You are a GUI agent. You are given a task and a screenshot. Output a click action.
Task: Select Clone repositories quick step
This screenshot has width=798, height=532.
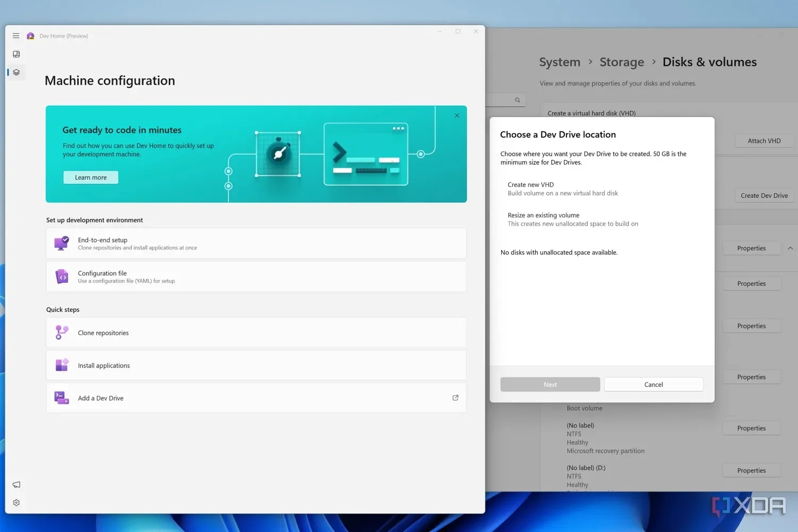tap(256, 332)
